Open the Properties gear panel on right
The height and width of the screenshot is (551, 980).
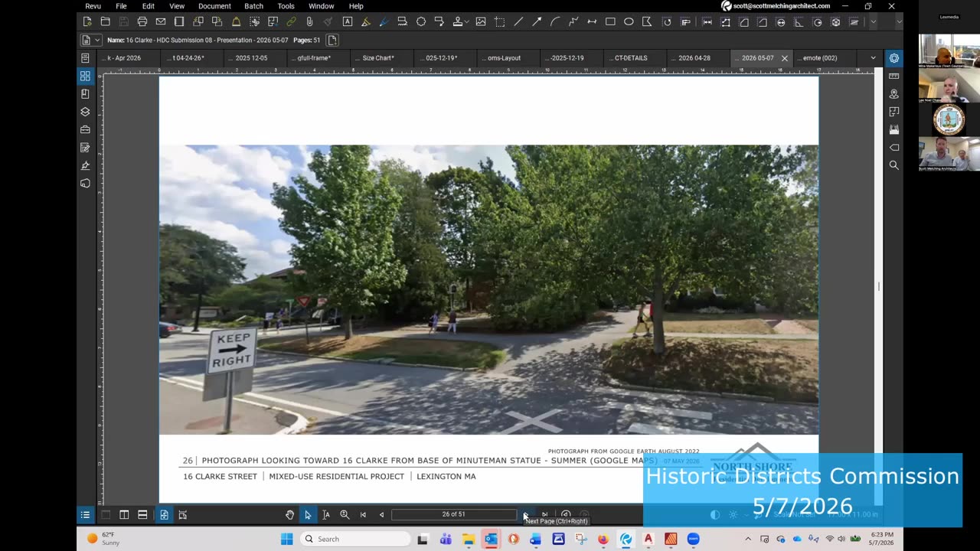pyautogui.click(x=893, y=58)
